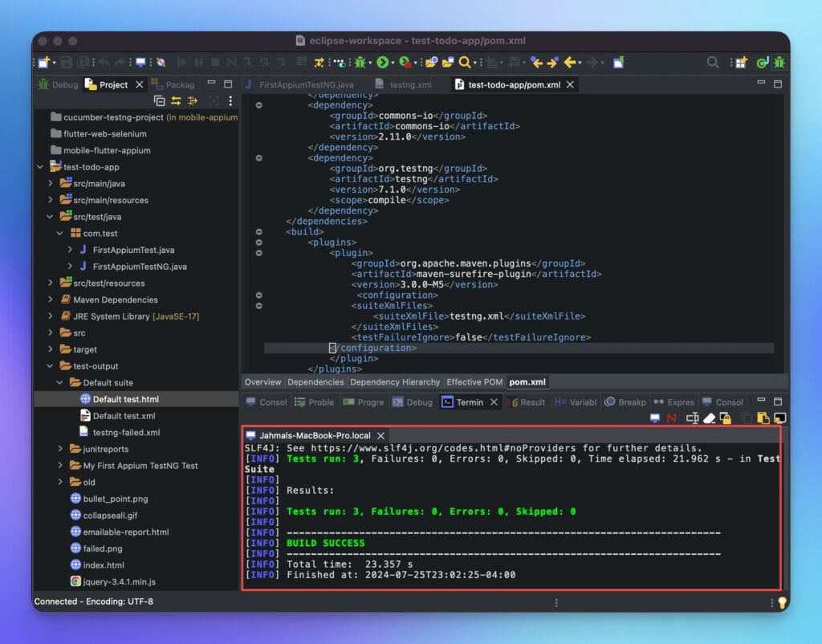Switch to the Variabl tab in bottom panel

coord(576,402)
